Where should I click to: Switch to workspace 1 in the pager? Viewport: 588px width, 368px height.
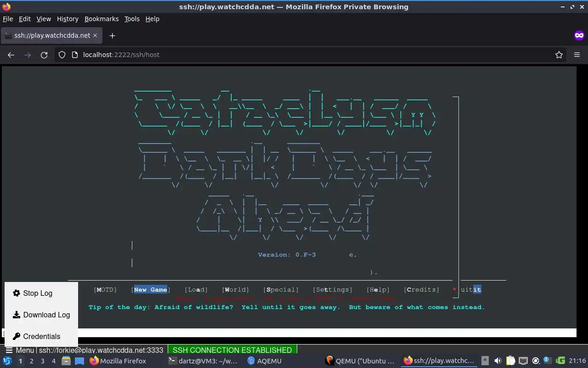(20, 361)
